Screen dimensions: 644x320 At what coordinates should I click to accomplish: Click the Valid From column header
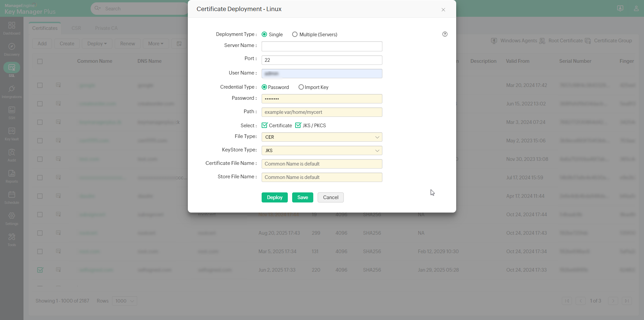pyautogui.click(x=518, y=61)
